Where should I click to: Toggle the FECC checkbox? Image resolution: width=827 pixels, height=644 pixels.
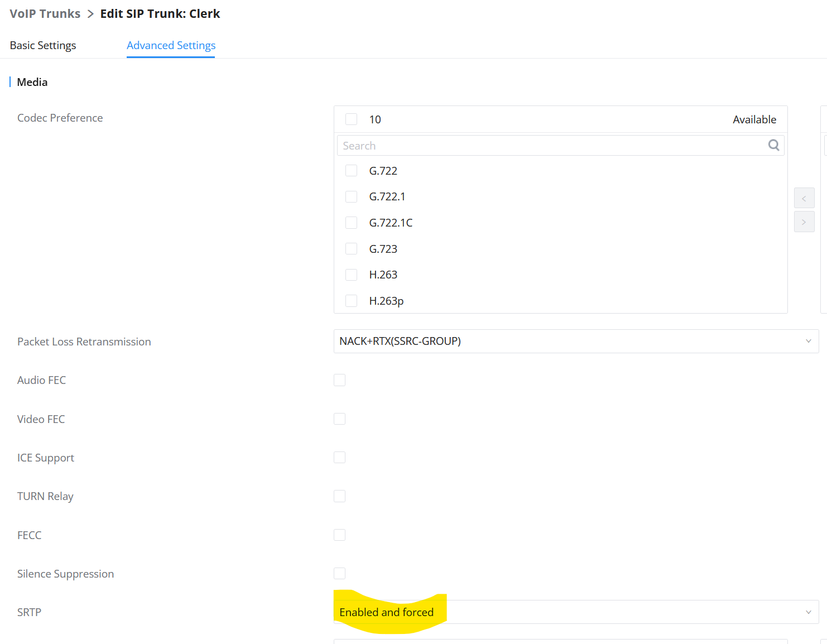click(x=339, y=535)
